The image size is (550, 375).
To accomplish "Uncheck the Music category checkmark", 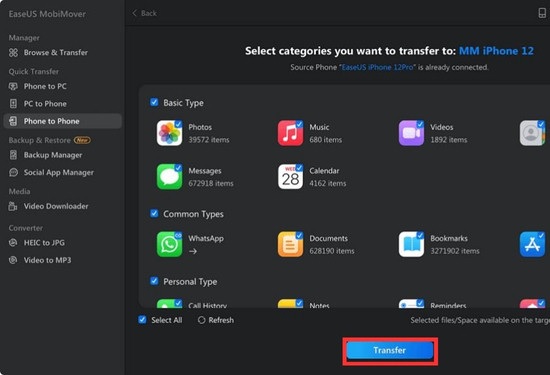I will tap(299, 124).
